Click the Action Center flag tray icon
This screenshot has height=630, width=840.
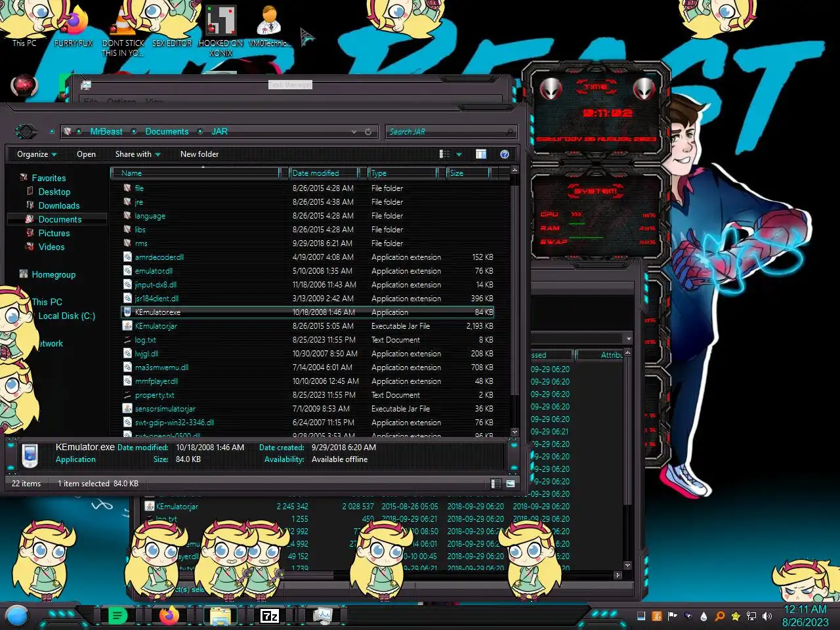672,616
